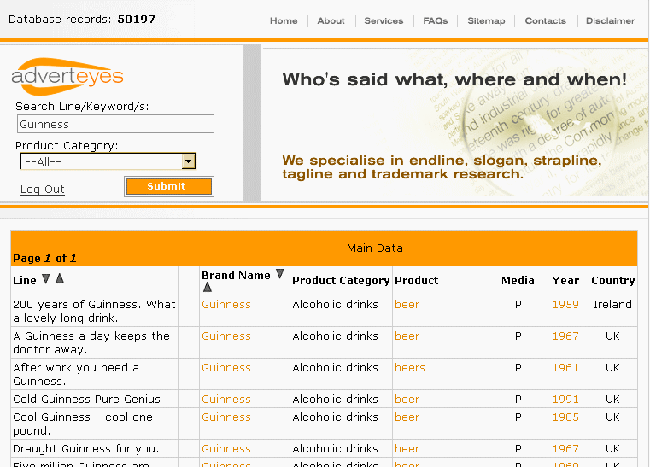Click the Log Out link
This screenshot has height=467, width=650.
42,189
